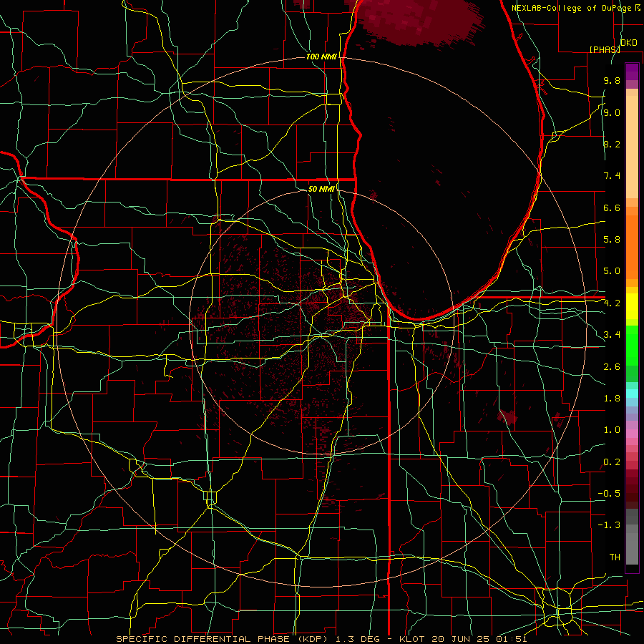
Task: Click "SPECIFIC DIFFERENTIAL PHASE (KDP)" in the caption
Action: (x=222, y=639)
